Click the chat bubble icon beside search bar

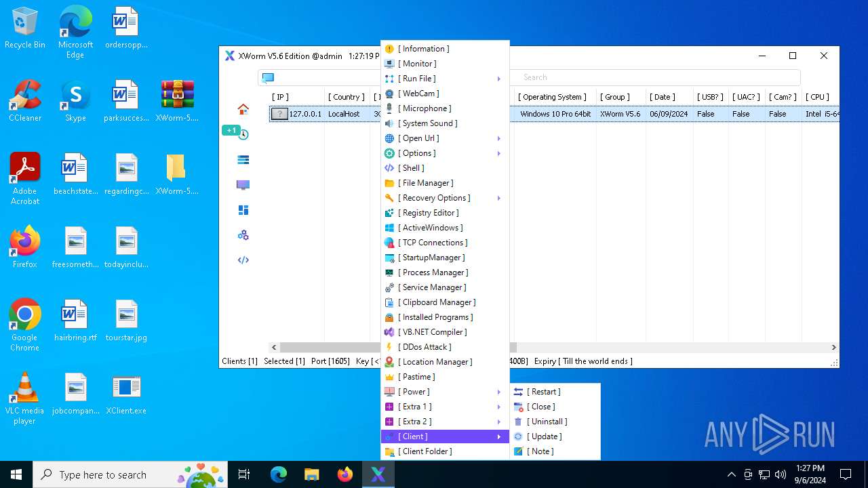[x=268, y=78]
